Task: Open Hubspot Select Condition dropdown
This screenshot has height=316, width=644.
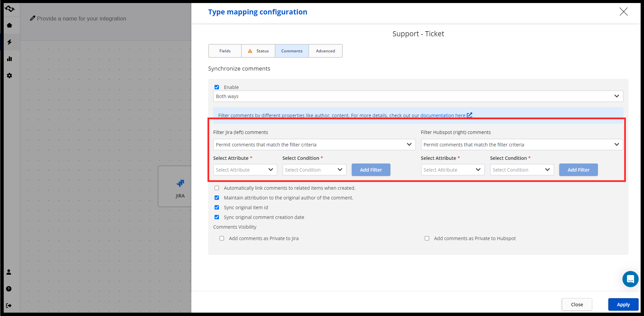Action: pos(522,170)
